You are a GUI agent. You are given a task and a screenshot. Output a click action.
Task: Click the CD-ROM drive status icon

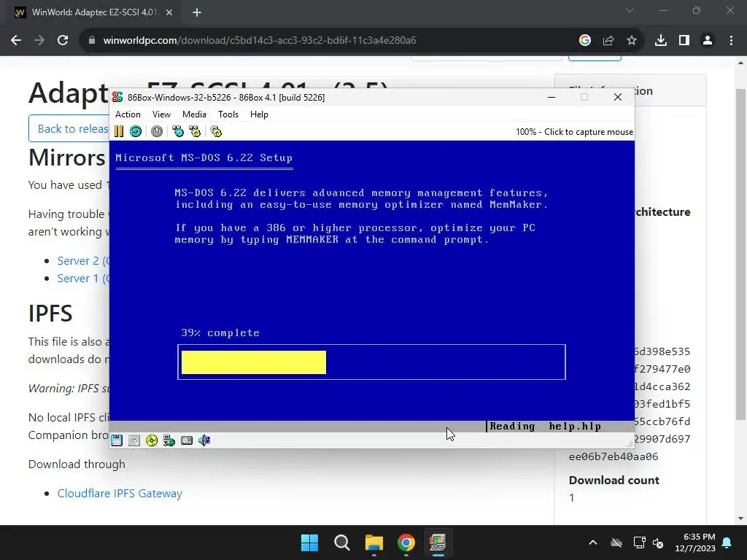[x=152, y=440]
